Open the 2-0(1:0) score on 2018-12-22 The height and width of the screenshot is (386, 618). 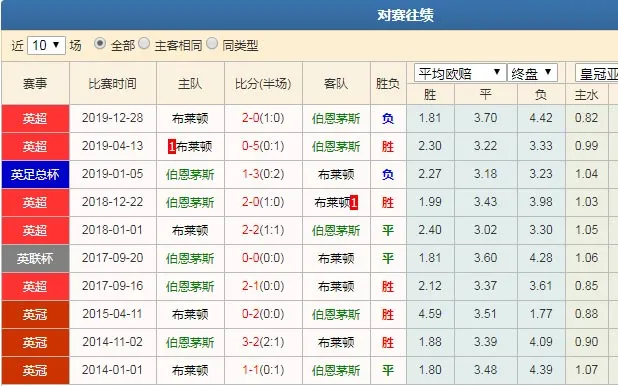(263, 202)
